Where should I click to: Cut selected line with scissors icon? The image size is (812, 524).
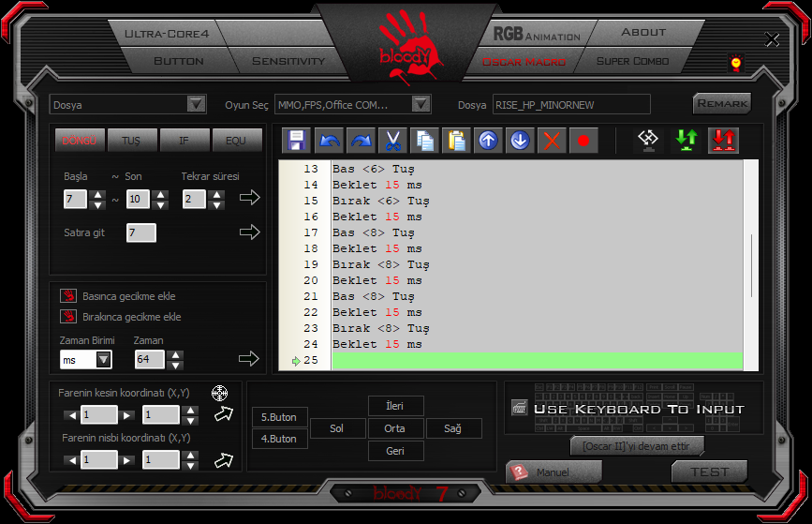(393, 141)
